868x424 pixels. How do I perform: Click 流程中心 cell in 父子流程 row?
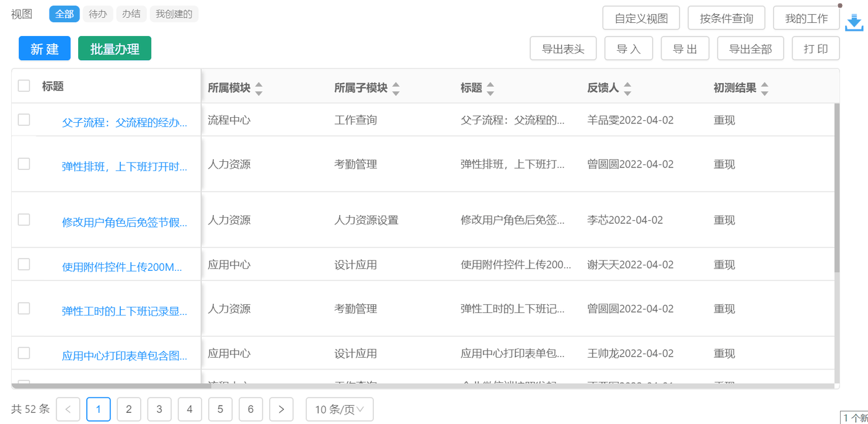(229, 120)
